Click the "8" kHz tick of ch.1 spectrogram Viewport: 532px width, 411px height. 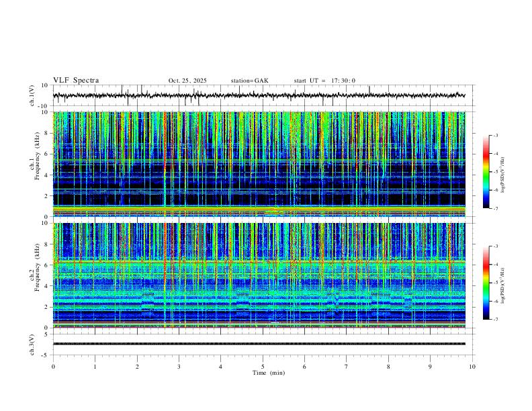click(x=46, y=133)
